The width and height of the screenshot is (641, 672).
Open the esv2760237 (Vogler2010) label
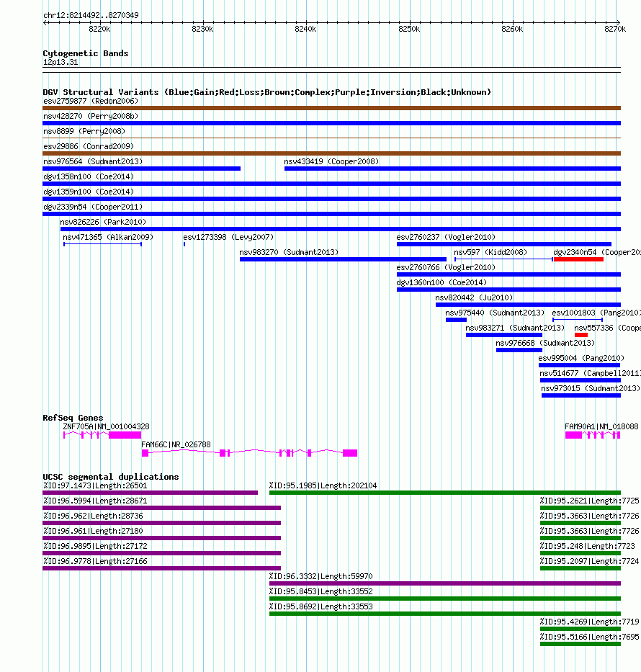pos(446,237)
